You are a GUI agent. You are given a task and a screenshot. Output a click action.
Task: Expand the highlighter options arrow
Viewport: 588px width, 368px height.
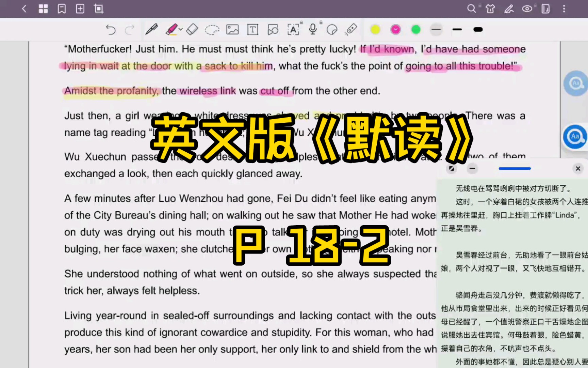[x=181, y=29]
